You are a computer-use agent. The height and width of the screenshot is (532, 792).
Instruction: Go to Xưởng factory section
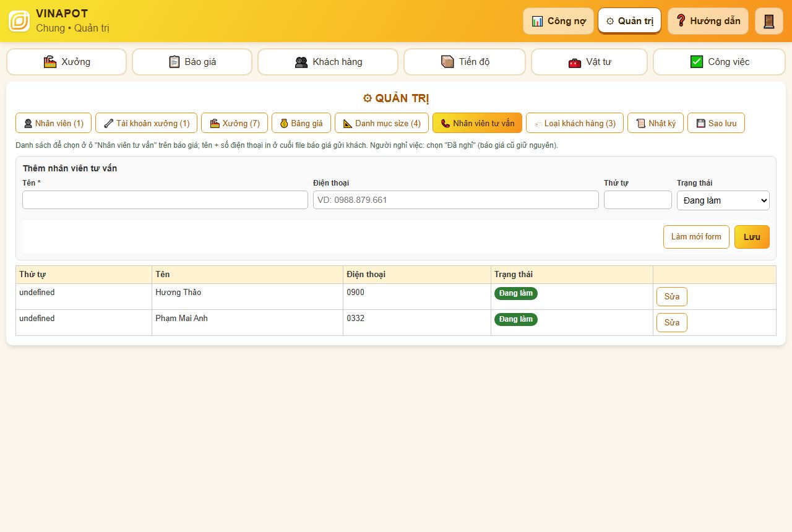tap(66, 62)
